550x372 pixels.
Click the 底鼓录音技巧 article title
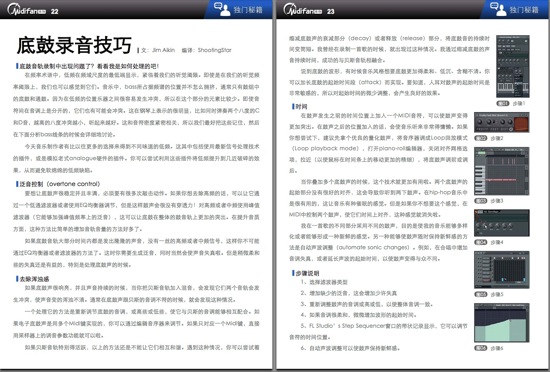[74, 45]
